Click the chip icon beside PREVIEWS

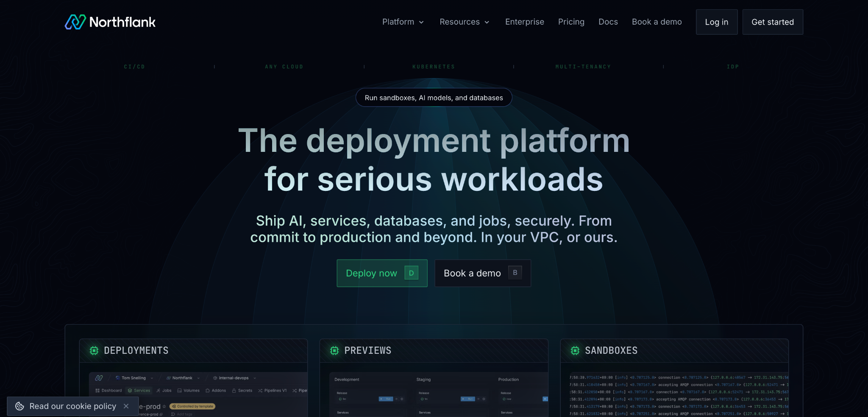coord(334,350)
